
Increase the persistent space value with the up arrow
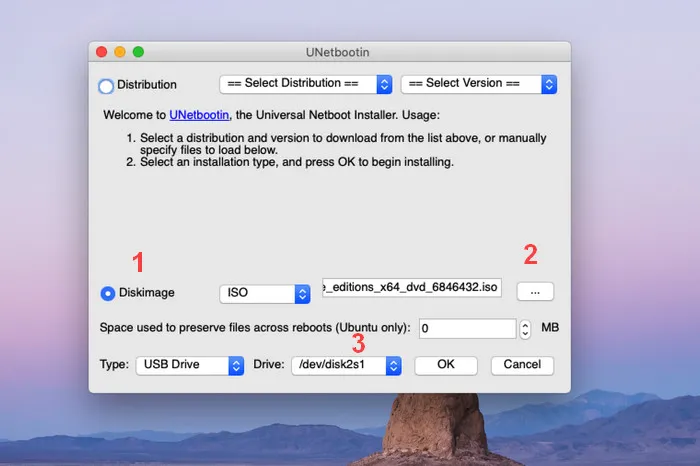[525, 325]
